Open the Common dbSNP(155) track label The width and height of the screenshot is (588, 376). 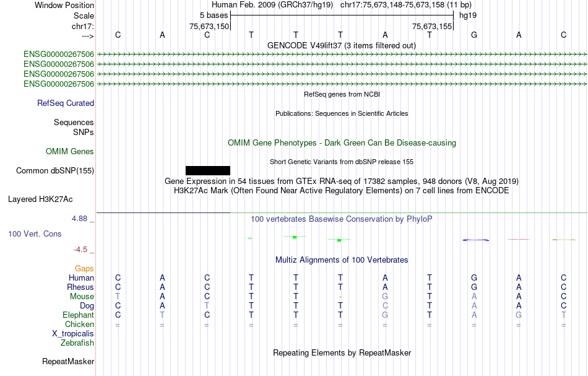(55, 171)
